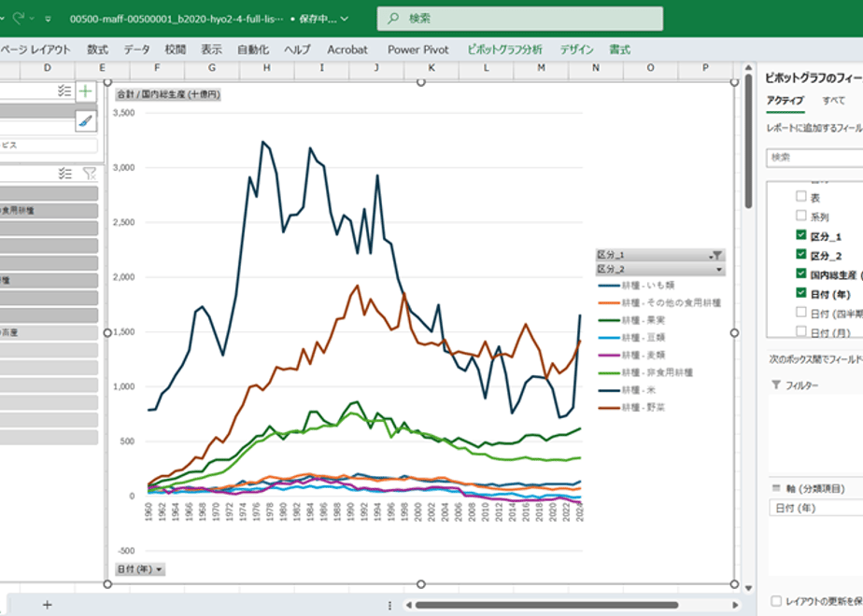Click the search magnifier icon

[393, 19]
